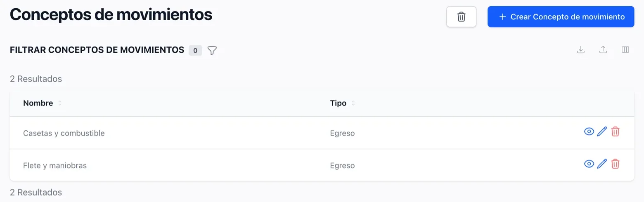Edit Flete y maniobras with pencil icon
The width and height of the screenshot is (644, 202).
[602, 164]
